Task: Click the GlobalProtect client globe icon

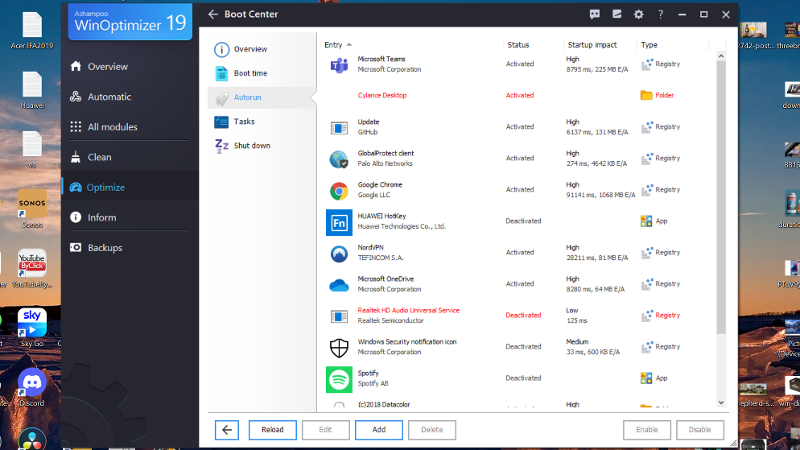Action: coord(339,159)
